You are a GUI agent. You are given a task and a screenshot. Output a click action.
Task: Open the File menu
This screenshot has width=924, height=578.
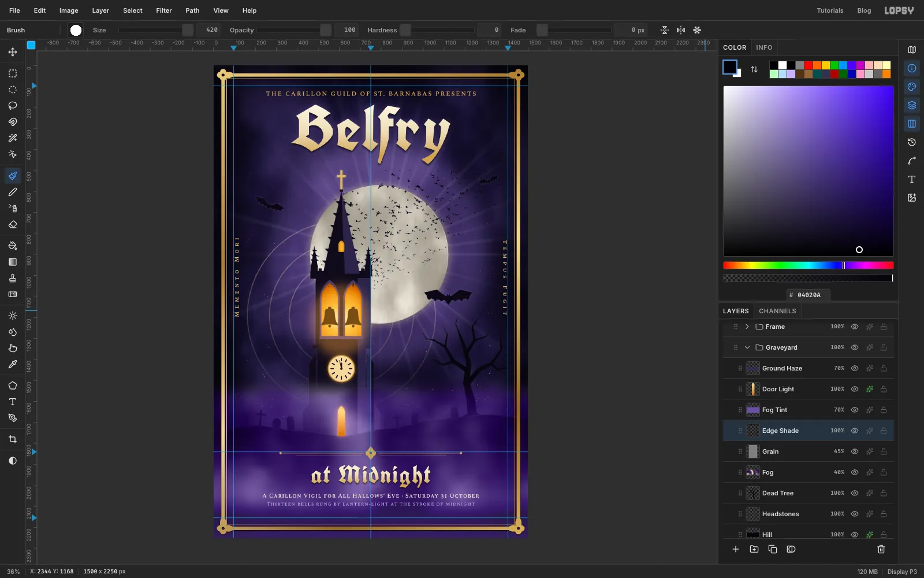click(14, 10)
